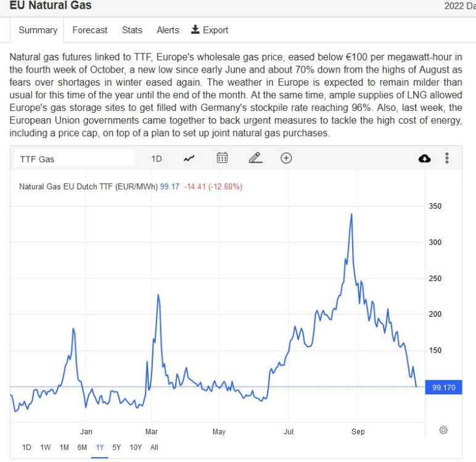Select the 1W time range
Viewport: 476px width, 462px height.
tap(46, 447)
